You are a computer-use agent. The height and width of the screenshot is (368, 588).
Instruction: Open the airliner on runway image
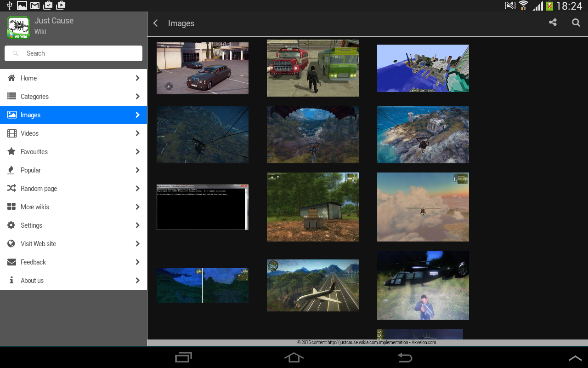click(x=313, y=285)
